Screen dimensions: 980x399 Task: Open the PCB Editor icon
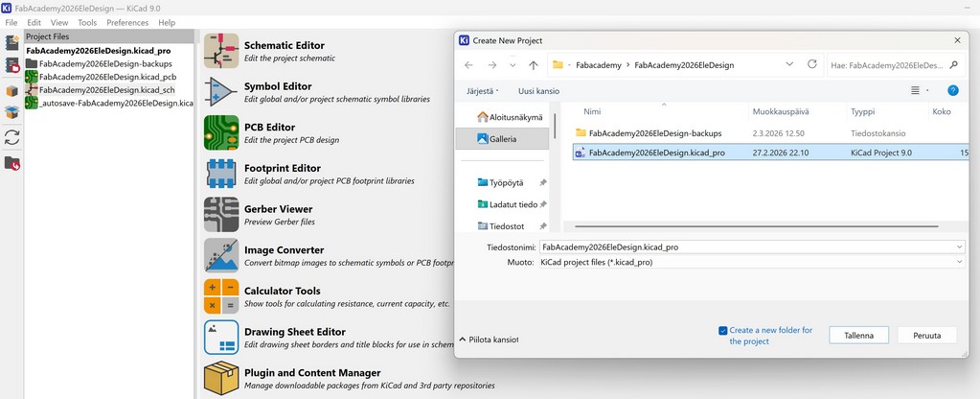point(221,133)
